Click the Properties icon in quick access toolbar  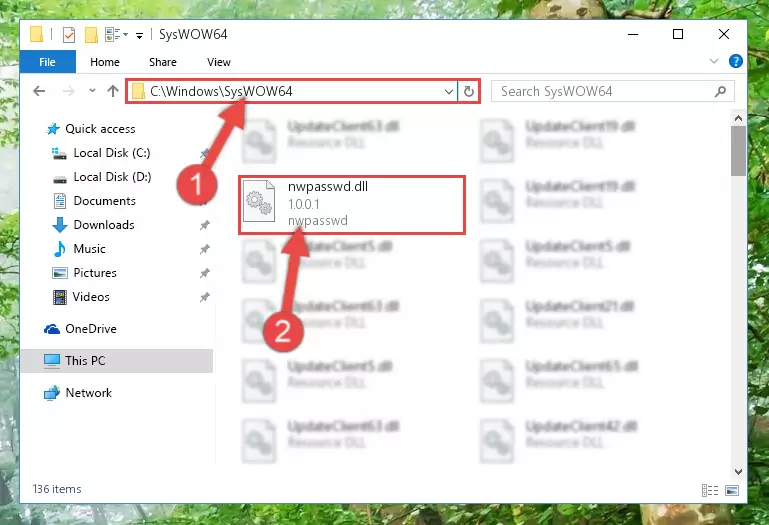69,35
